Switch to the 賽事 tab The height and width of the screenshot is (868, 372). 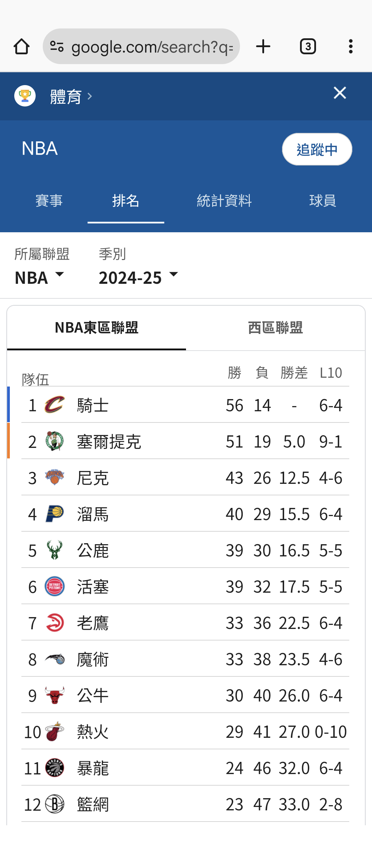tap(49, 201)
